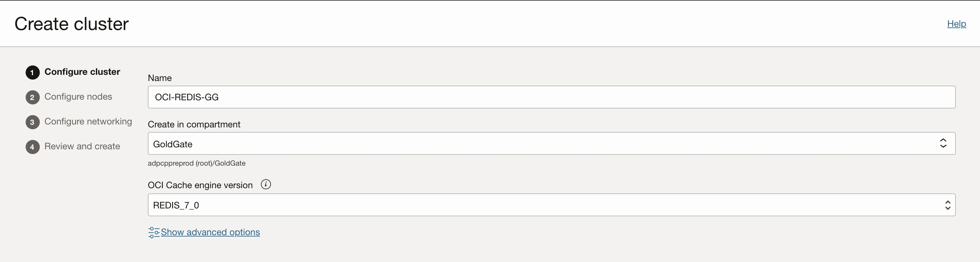980x262 pixels.
Task: Select the Review and create step circle
Action: click(x=32, y=147)
